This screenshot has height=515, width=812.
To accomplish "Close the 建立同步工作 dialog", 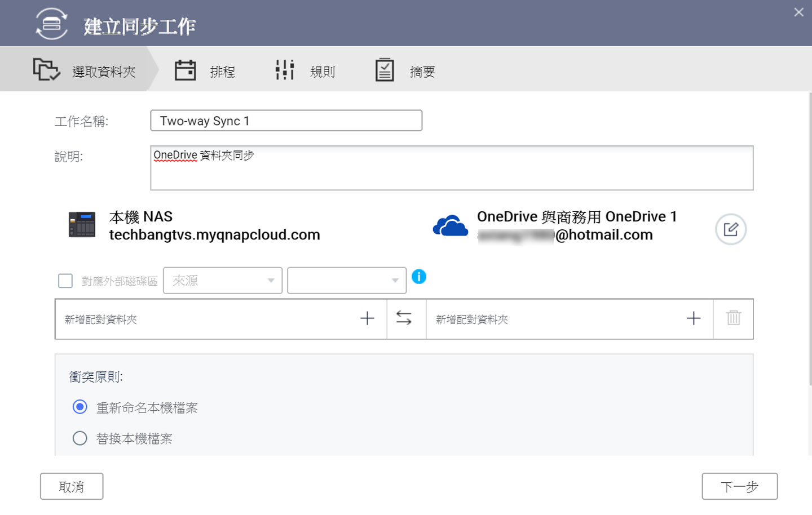I will (798, 12).
